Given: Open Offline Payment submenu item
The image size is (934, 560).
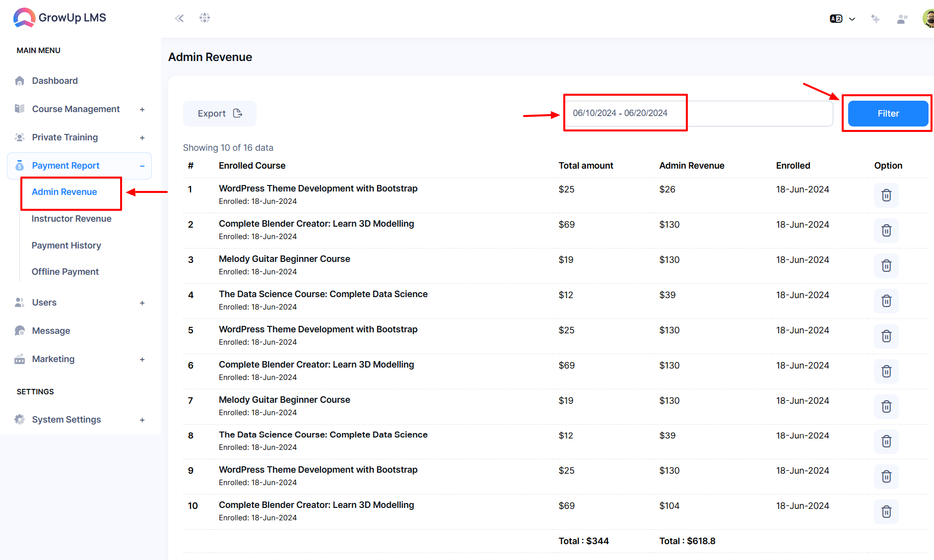Looking at the screenshot, I should [x=65, y=272].
